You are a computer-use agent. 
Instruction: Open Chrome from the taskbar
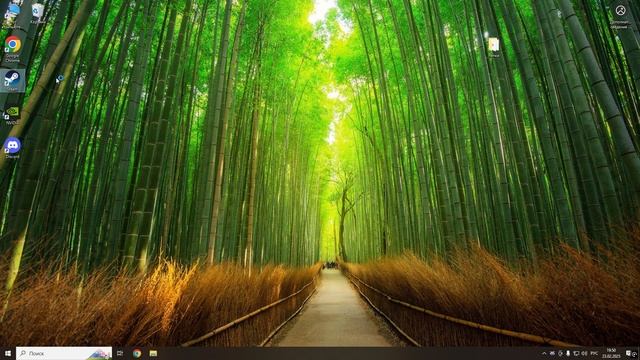point(137,353)
